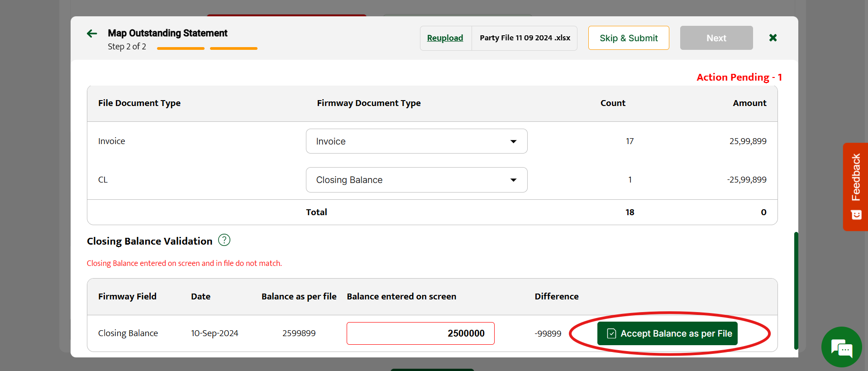This screenshot has height=371, width=868.
Task: Open the Closing Balance Validation help icon
Action: pos(224,240)
